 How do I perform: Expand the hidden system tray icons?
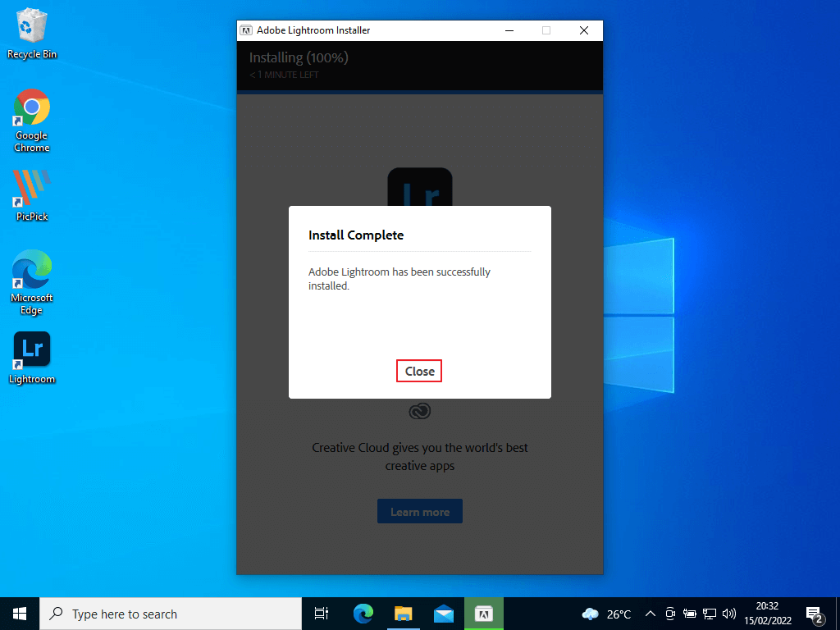point(650,614)
